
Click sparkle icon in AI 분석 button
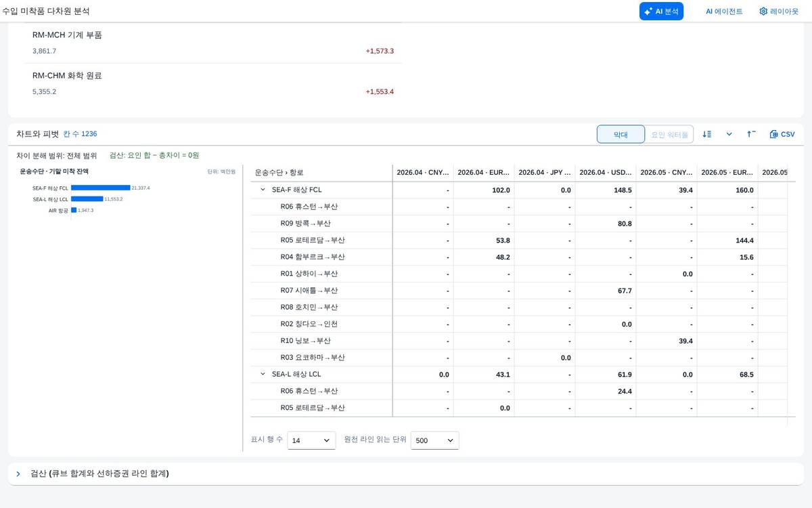coord(648,12)
